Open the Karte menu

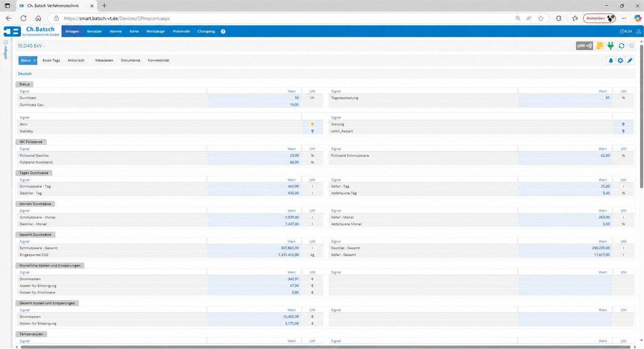134,31
